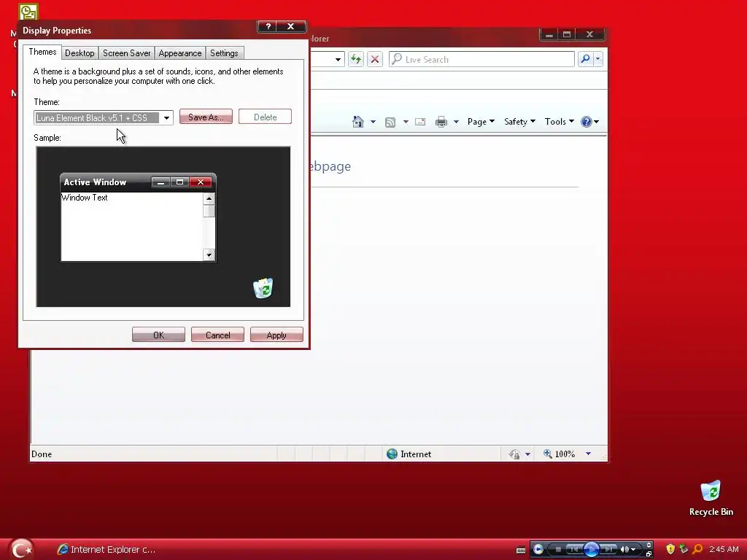The image size is (747, 560).
Task: Click the media player Next track button
Action: tap(608, 550)
